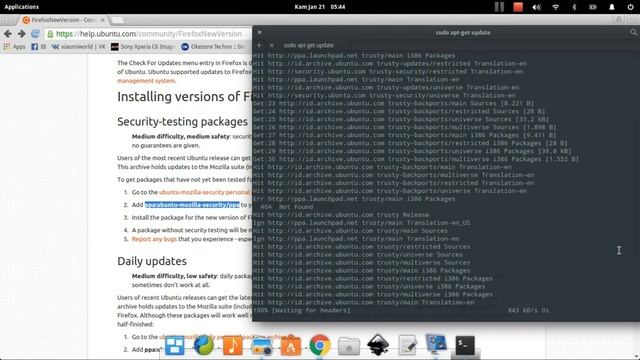640x360 pixels.
Task: Open the Okezone Techno bookmark
Action: pyautogui.click(x=213, y=47)
